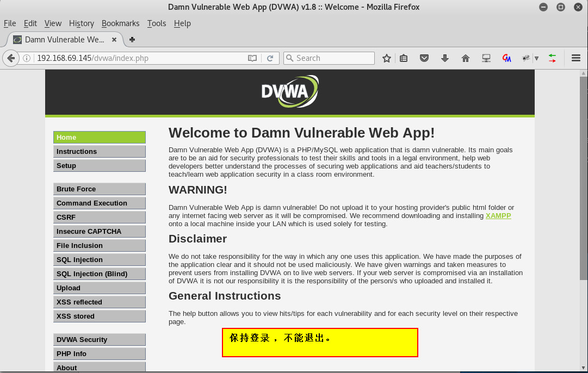Screen dimensions: 588x373
Task: Open the Tools menu
Action: 156,23
